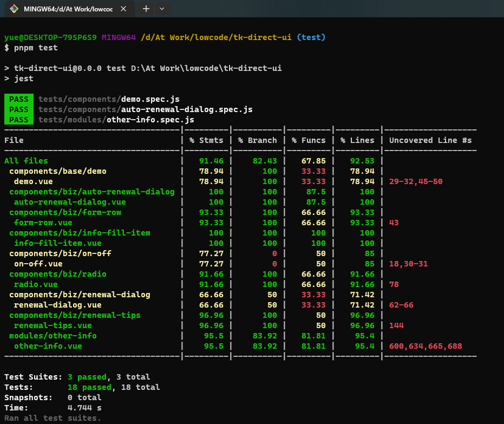Click demo.vue file row
504x424 pixels.
click(34, 181)
